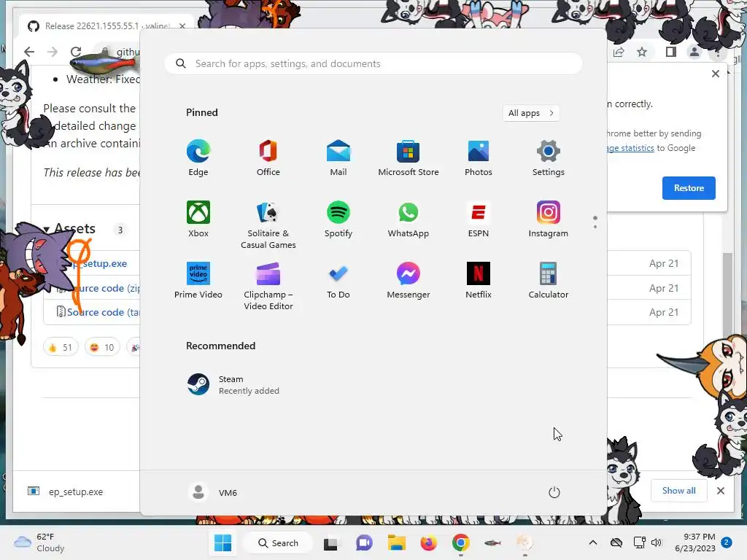Image resolution: width=747 pixels, height=560 pixels.
Task: Close the Chrome downloads bar
Action: (721, 491)
